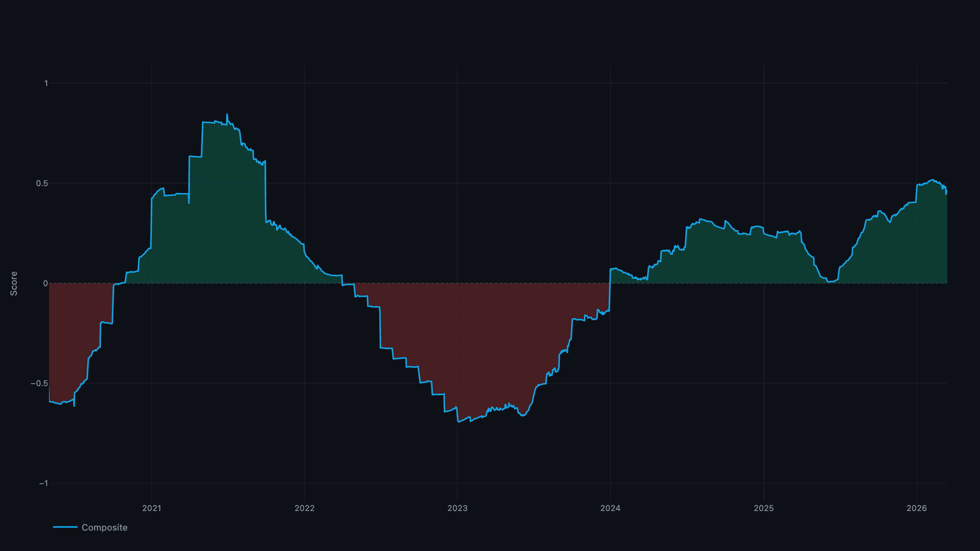Click the −0.5 y-axis tick label
This screenshot has height=551, width=980.
[40, 383]
